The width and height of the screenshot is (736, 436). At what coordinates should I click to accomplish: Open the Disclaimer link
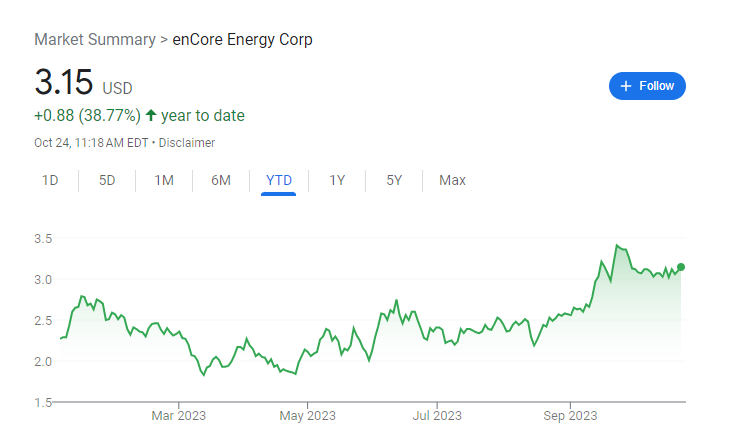tap(187, 143)
